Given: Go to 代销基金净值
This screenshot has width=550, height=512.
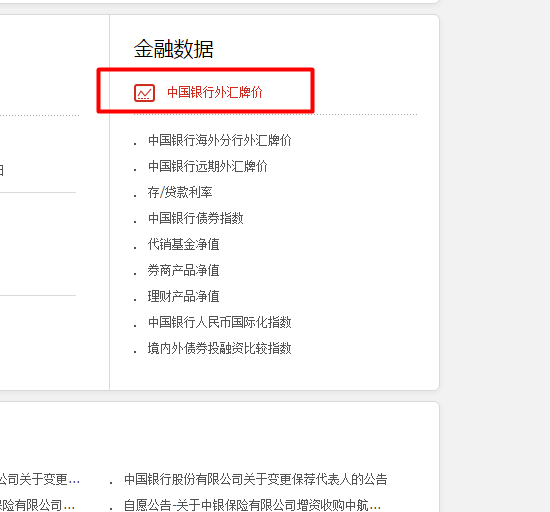Looking at the screenshot, I should pyautogui.click(x=184, y=244).
